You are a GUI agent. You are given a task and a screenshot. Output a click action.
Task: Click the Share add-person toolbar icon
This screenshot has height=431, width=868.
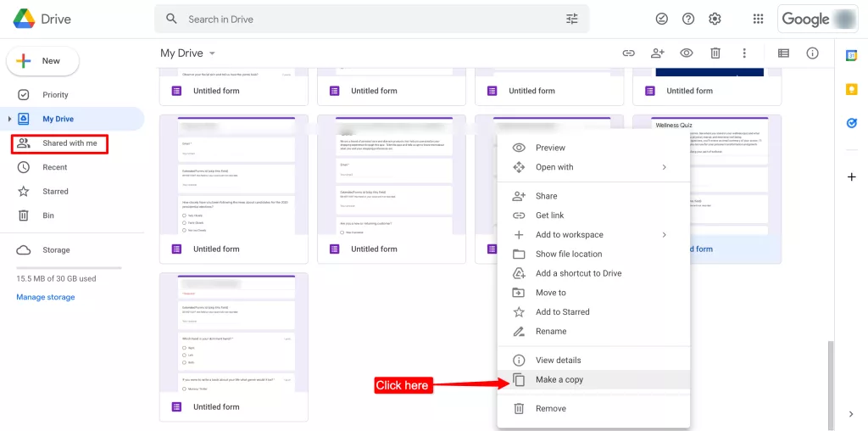tap(658, 53)
